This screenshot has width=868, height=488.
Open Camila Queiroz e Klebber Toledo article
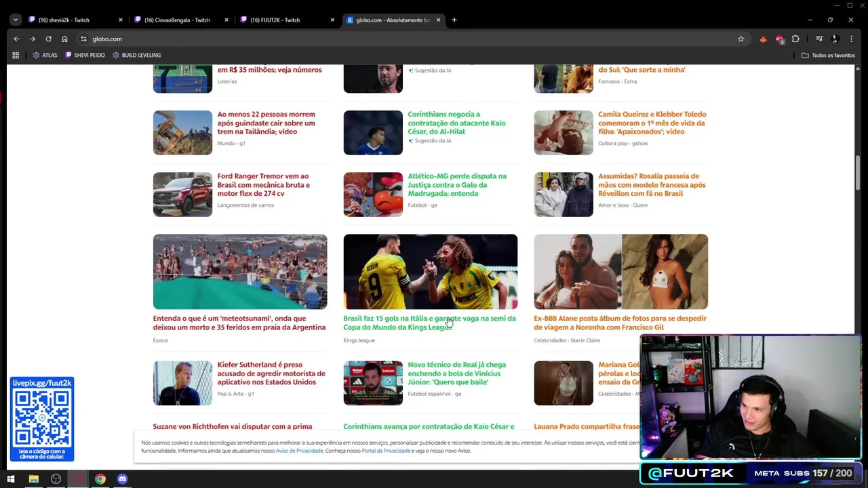652,123
